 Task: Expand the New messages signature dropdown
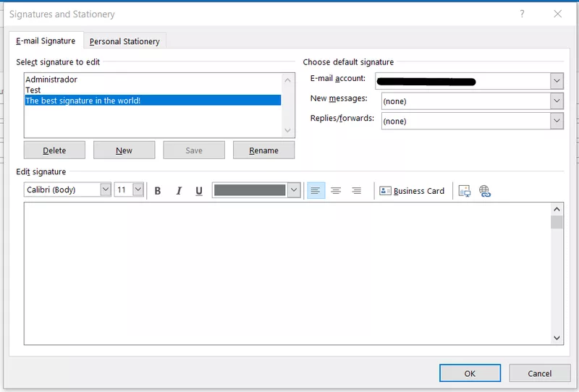coord(557,101)
